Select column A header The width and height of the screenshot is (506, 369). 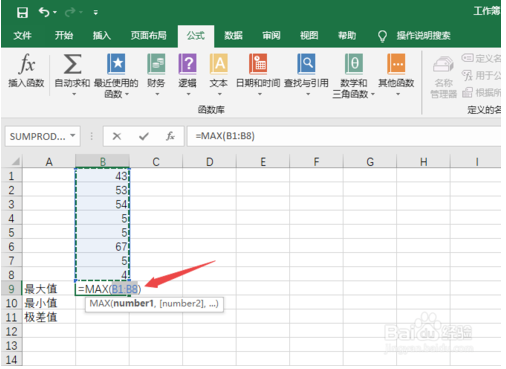49,162
